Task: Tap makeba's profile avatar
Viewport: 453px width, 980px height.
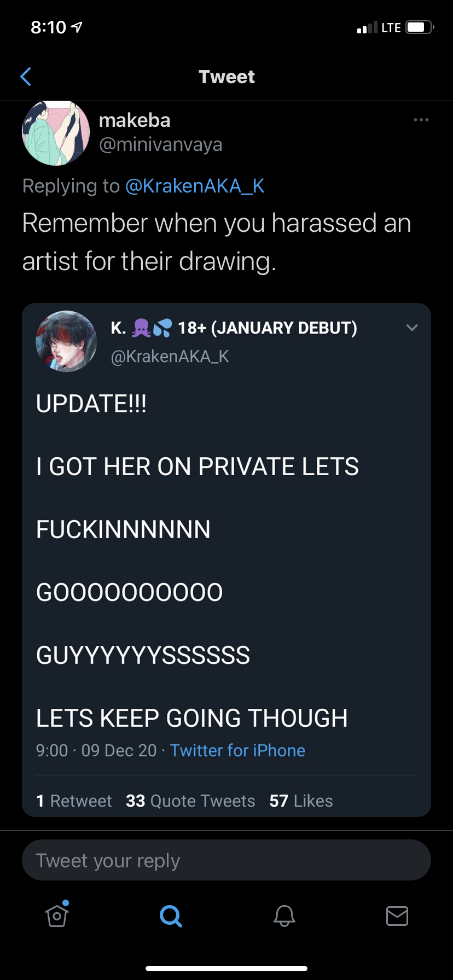Action: tap(56, 133)
